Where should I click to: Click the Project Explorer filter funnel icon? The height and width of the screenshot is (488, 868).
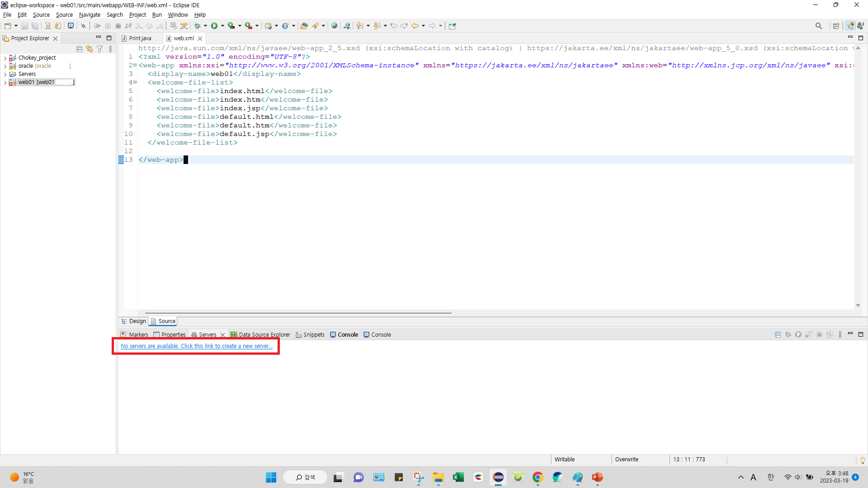point(100,49)
